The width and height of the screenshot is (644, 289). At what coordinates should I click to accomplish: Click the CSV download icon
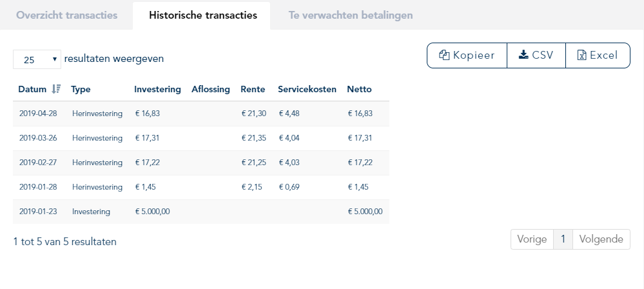(523, 55)
